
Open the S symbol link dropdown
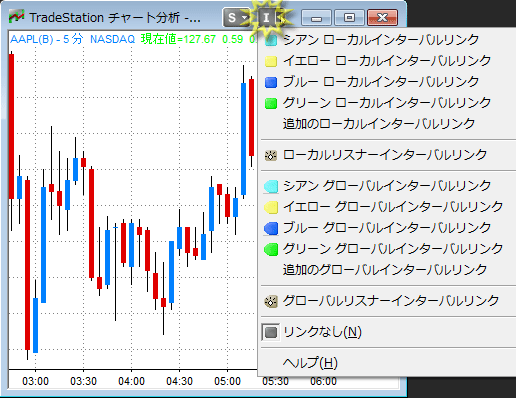(x=237, y=17)
